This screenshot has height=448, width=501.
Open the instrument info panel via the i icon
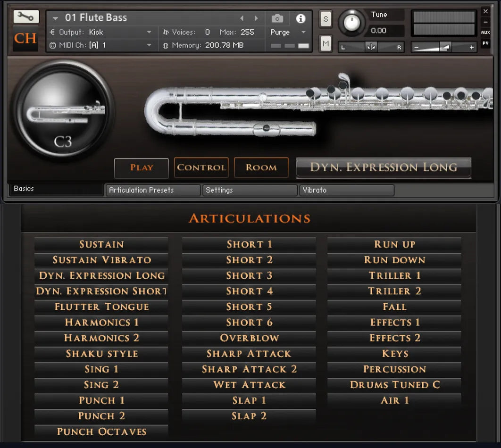(301, 17)
